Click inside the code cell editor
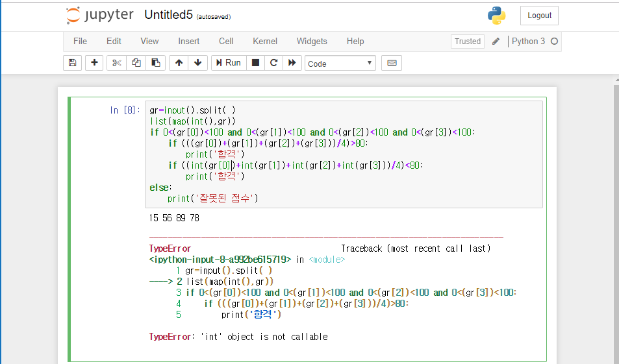The height and width of the screenshot is (364, 619). pyautogui.click(x=344, y=154)
